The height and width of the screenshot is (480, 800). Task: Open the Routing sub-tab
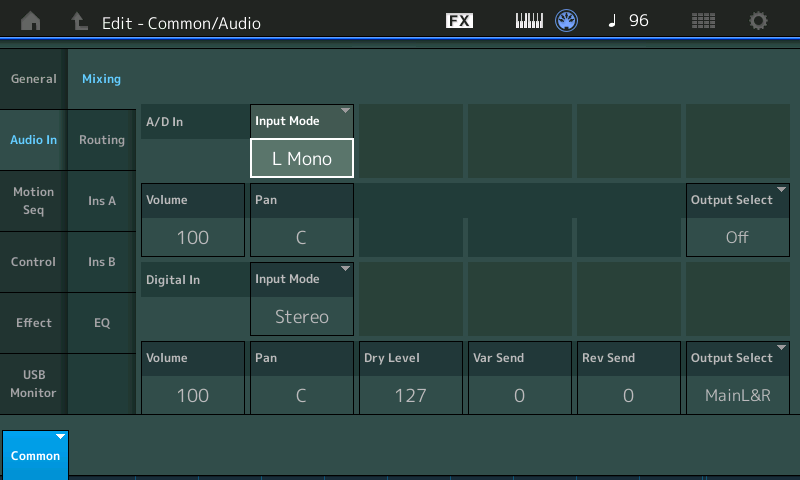point(102,140)
